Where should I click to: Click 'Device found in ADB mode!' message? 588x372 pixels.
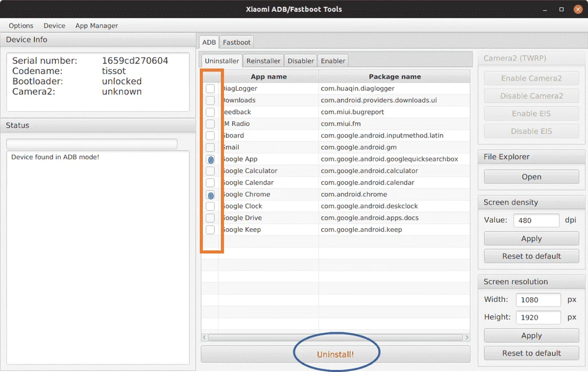point(55,157)
